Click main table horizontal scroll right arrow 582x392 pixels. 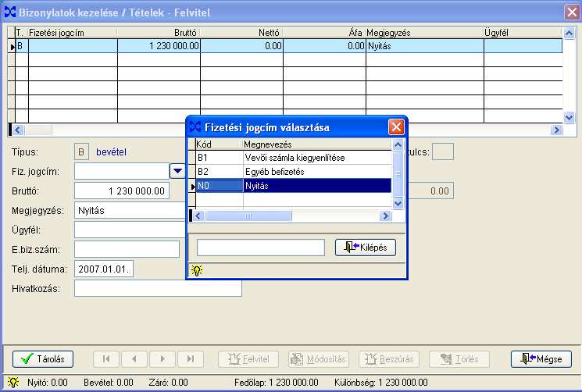[x=556, y=130]
